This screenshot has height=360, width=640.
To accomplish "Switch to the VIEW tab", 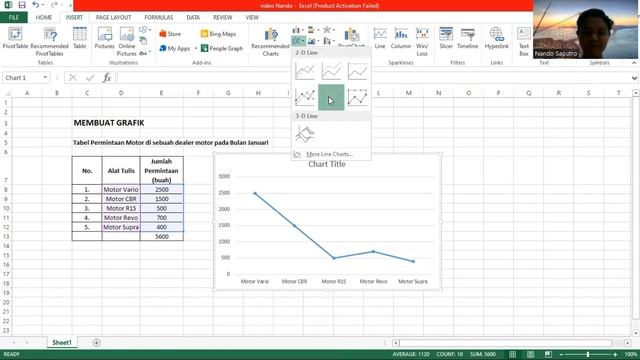I will (252, 18).
